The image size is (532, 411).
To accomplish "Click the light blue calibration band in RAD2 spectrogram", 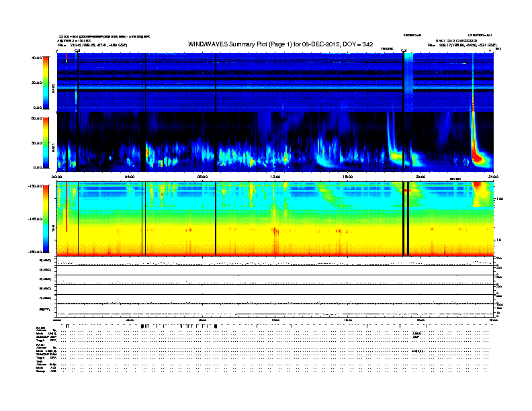I will [x=409, y=82].
